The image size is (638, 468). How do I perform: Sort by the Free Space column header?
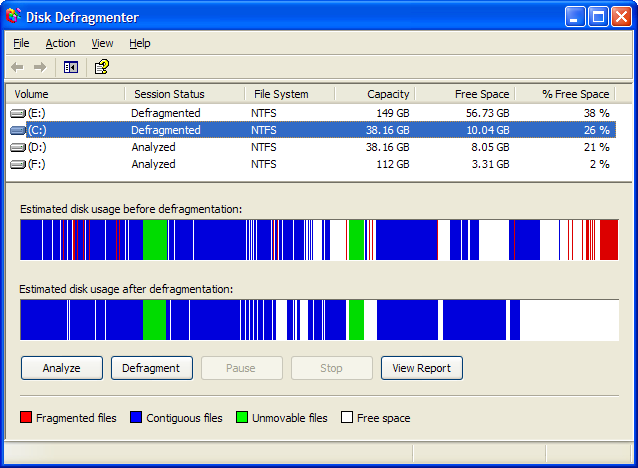pyautogui.click(x=465, y=94)
